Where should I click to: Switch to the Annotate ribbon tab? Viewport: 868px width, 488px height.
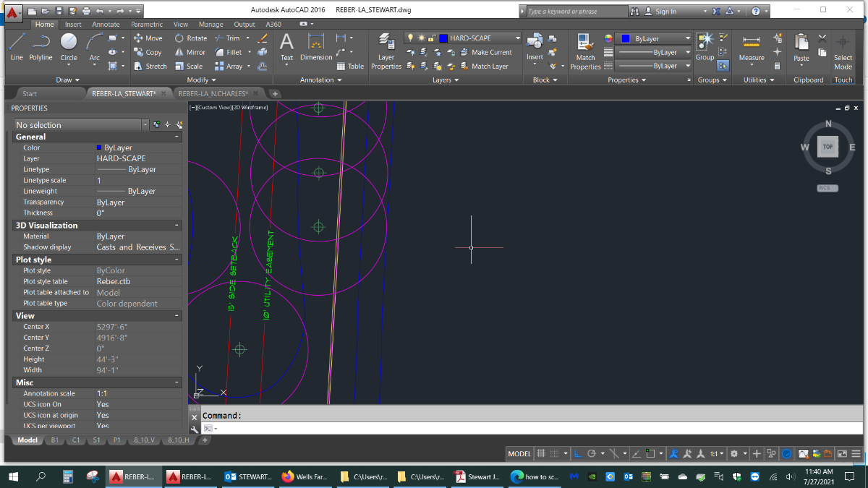coord(106,24)
